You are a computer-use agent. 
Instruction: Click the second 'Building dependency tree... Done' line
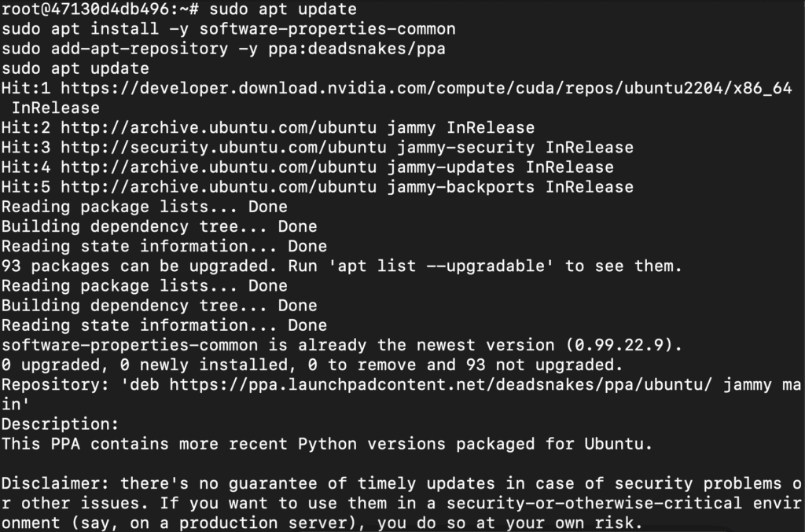[159, 306]
